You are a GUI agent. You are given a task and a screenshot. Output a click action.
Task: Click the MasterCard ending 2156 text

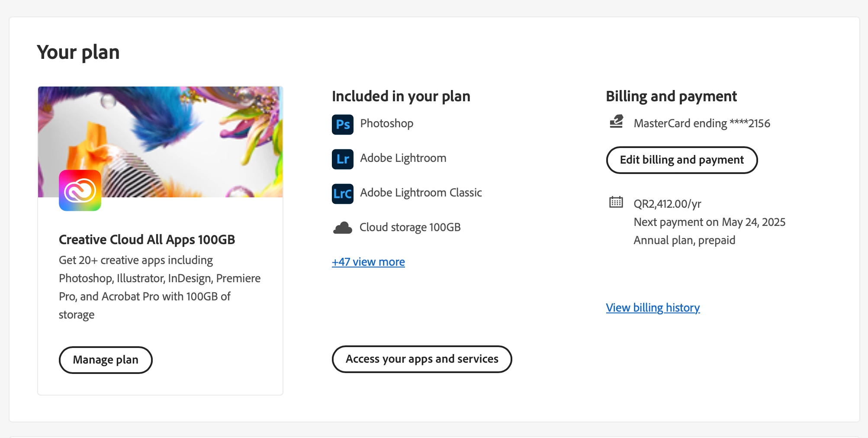click(701, 123)
